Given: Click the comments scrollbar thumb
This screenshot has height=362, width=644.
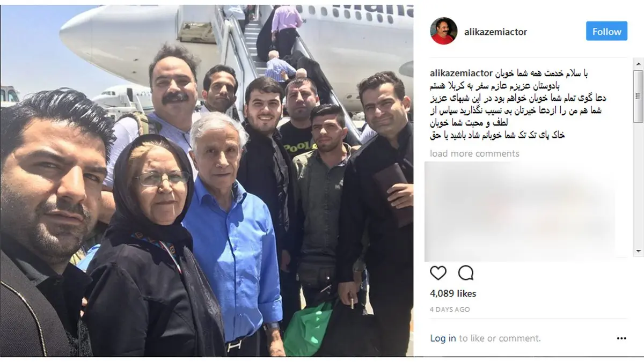Looking at the screenshot, I should point(638,97).
